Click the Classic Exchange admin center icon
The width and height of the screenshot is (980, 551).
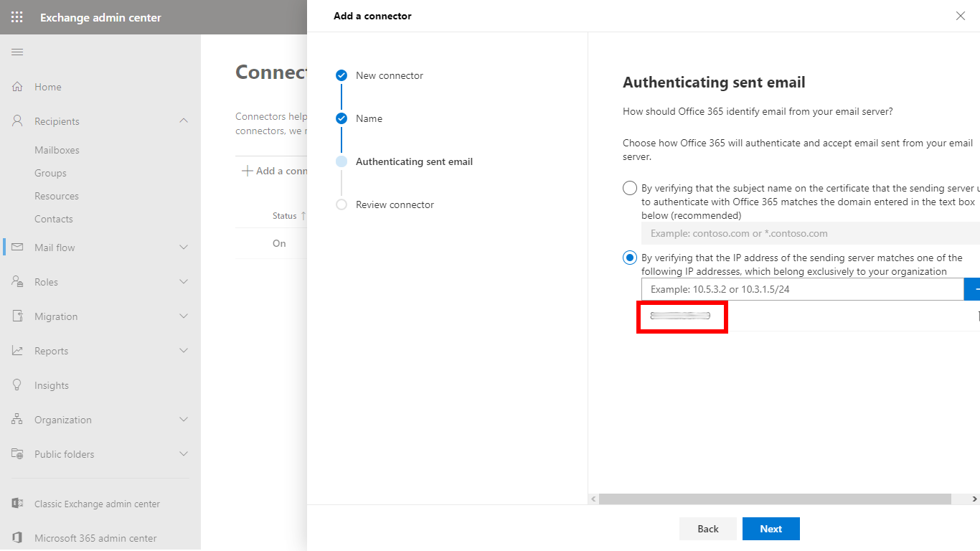(x=17, y=504)
